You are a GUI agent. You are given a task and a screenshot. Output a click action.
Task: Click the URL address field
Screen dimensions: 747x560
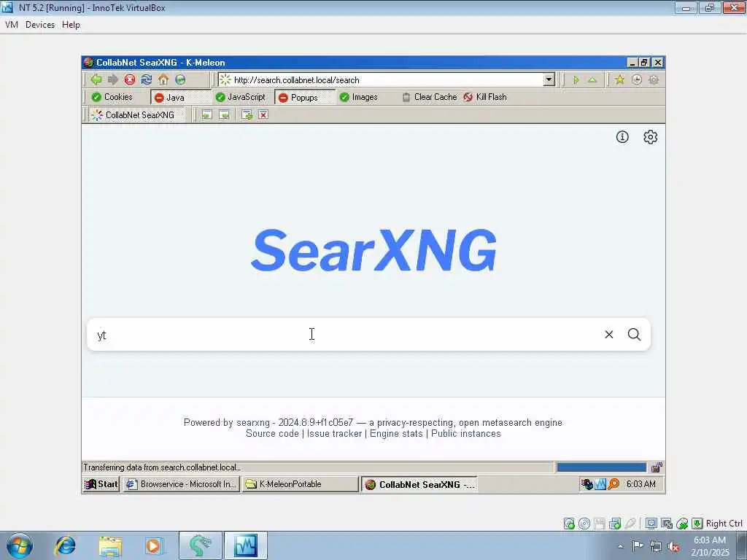tap(381, 80)
